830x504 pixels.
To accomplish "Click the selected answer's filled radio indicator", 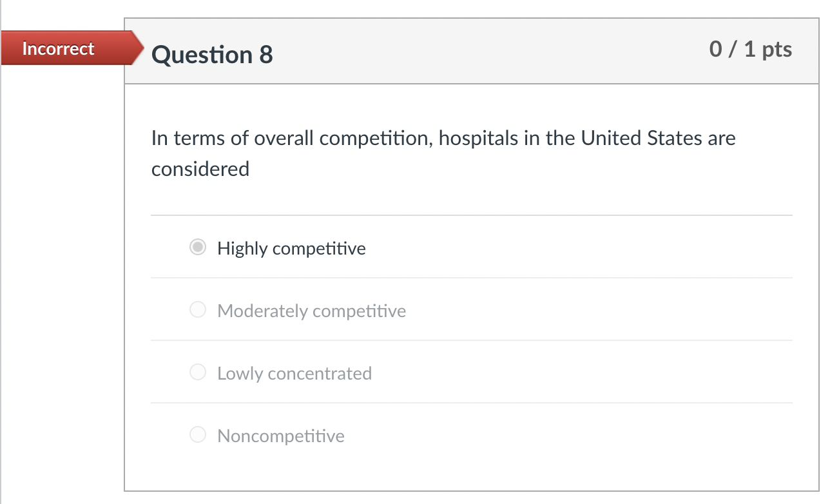I will [x=198, y=247].
